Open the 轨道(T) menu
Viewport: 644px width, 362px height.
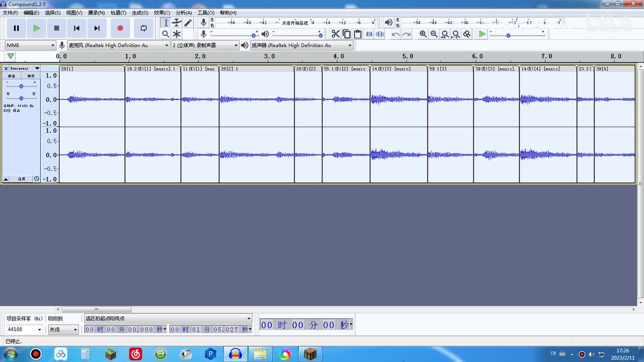coord(119,13)
